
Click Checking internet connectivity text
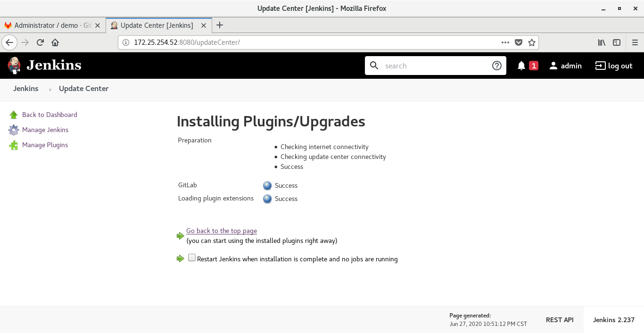point(324,147)
